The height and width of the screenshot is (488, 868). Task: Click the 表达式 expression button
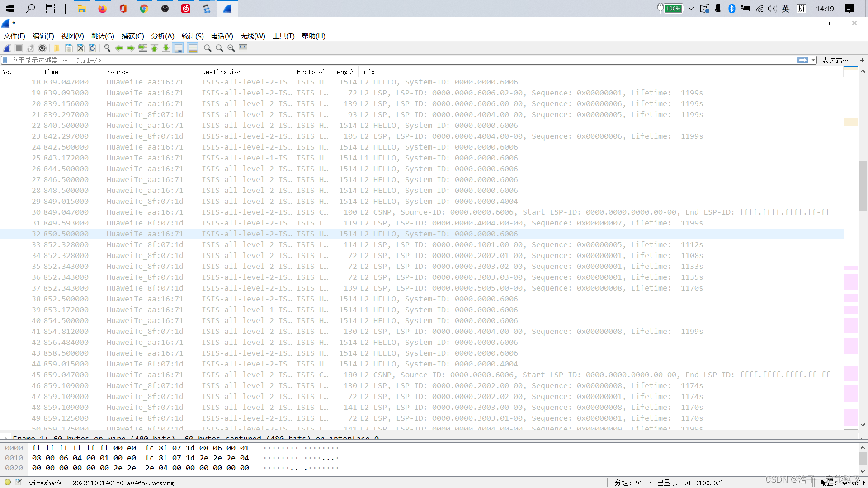point(834,60)
